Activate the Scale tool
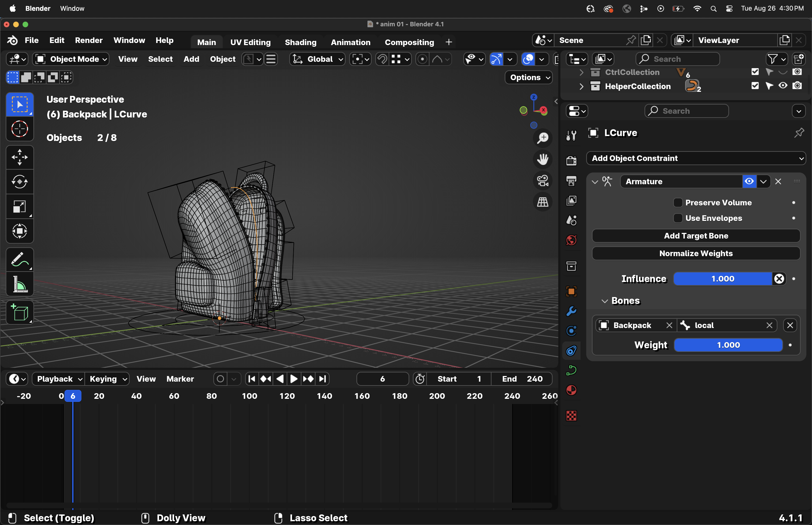 click(x=20, y=206)
